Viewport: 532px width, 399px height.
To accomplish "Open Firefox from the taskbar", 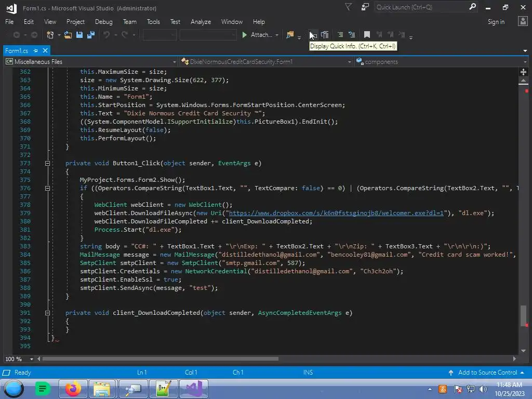I will pyautogui.click(x=73, y=389).
